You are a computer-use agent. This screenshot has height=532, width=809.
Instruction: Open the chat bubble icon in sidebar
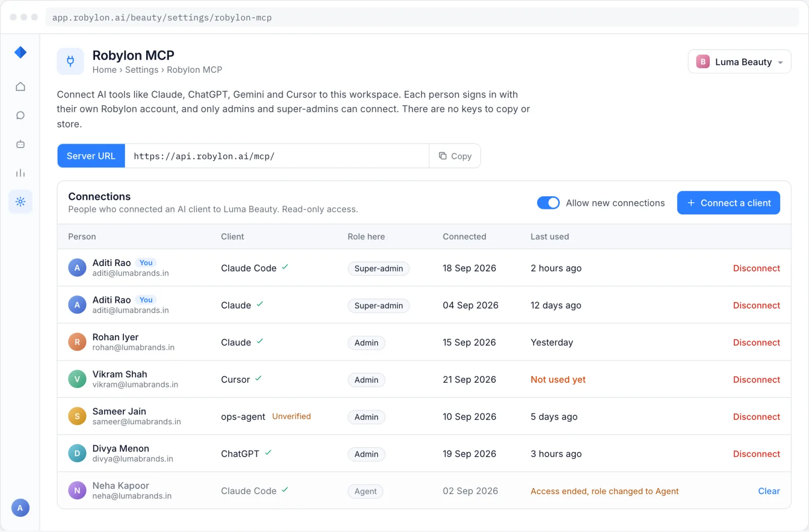coord(20,115)
